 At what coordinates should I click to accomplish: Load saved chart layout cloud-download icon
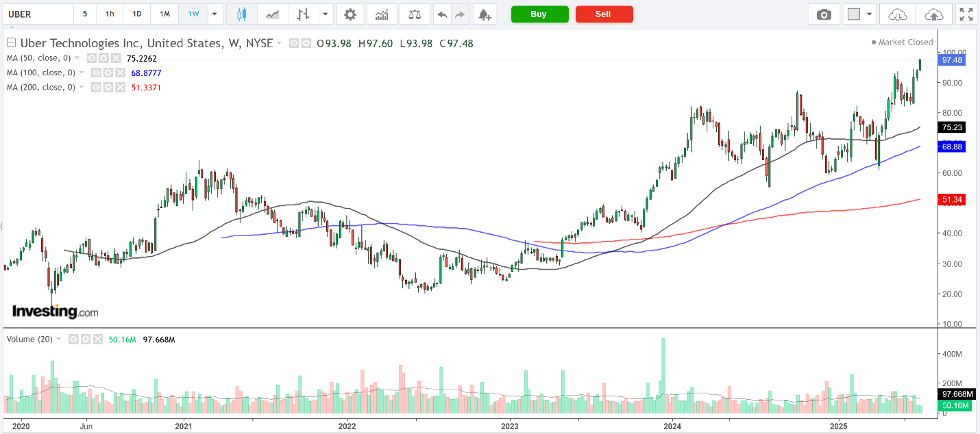coord(897,14)
